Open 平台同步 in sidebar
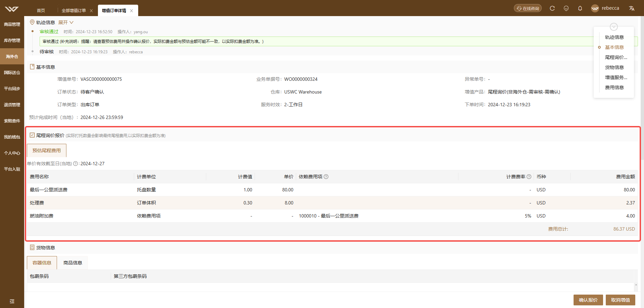Viewport: 644px width, 308px height. pyautogui.click(x=12, y=88)
